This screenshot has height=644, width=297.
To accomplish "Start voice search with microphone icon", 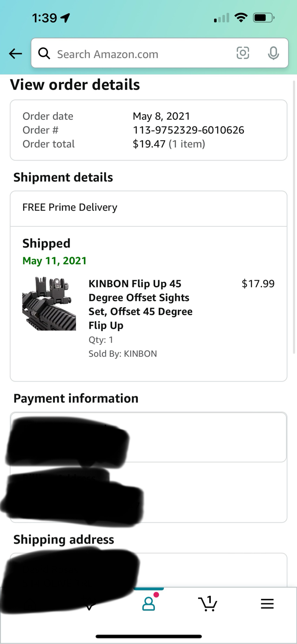I will [x=274, y=53].
